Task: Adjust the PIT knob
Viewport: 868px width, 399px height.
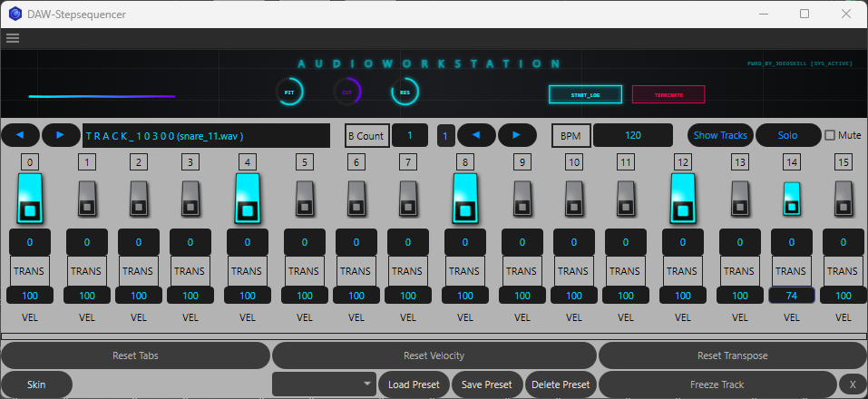Action: coord(289,92)
